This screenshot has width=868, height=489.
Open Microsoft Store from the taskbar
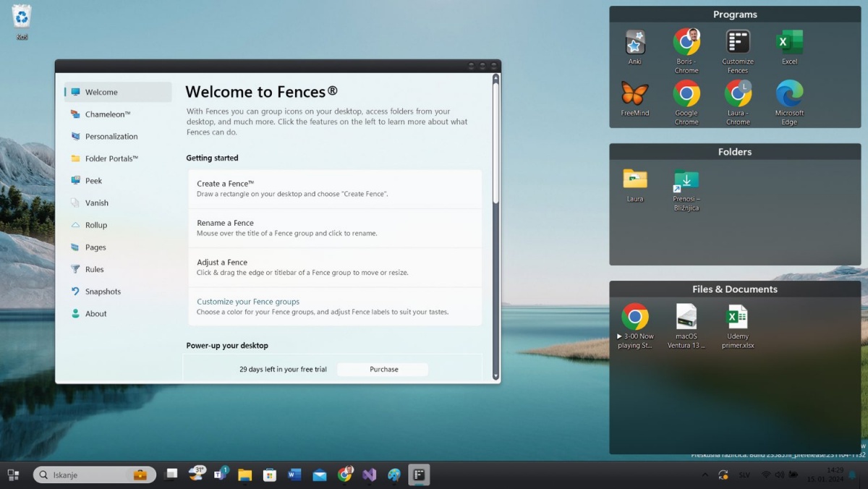click(270, 475)
